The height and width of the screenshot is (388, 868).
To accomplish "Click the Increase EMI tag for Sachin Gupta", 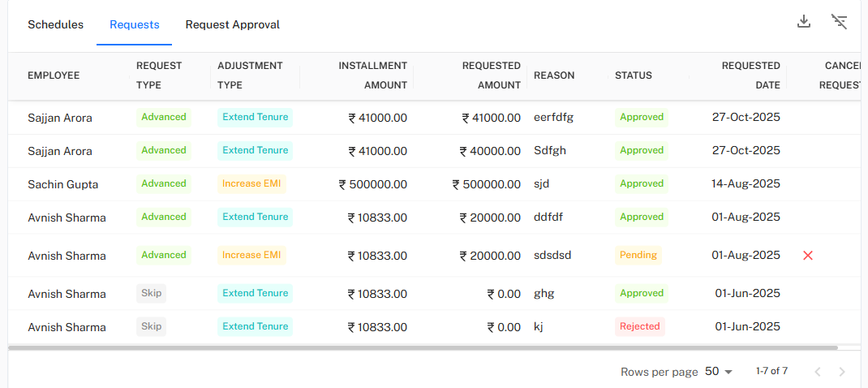I will (251, 183).
